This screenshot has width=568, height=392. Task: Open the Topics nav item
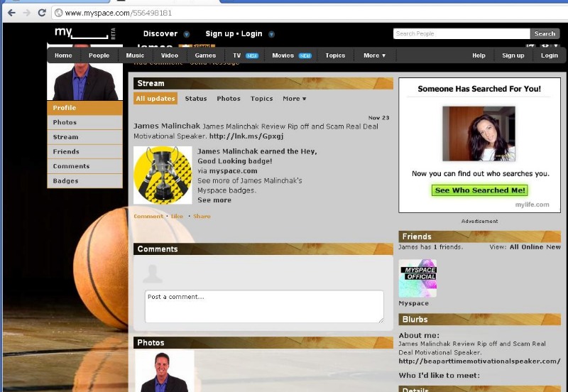point(335,55)
